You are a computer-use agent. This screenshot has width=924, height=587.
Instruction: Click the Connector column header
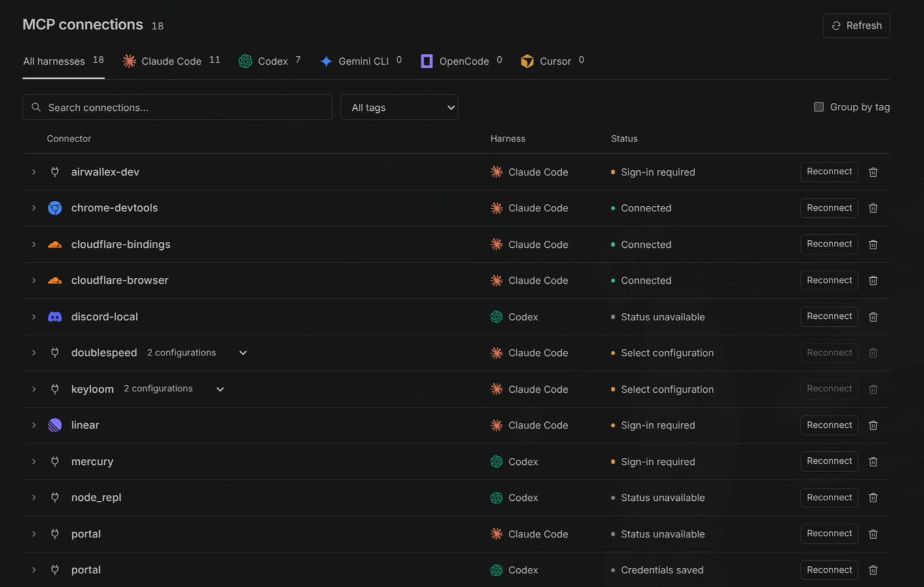(69, 139)
